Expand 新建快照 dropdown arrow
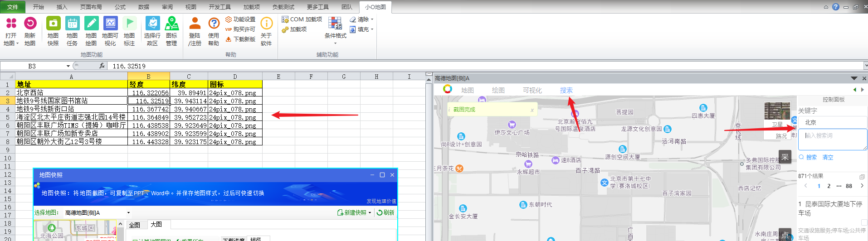 (370, 212)
